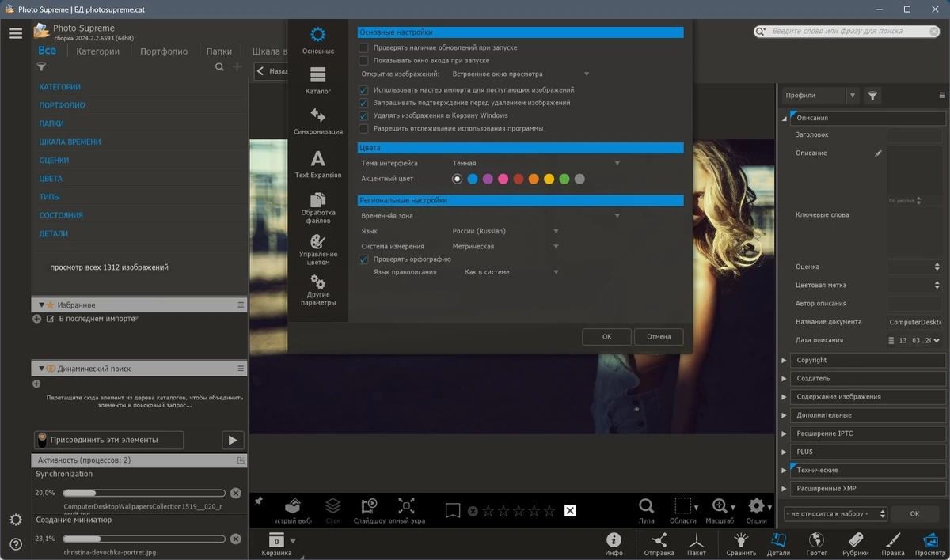Click the search input field
The image size is (950, 560).
(x=846, y=31)
